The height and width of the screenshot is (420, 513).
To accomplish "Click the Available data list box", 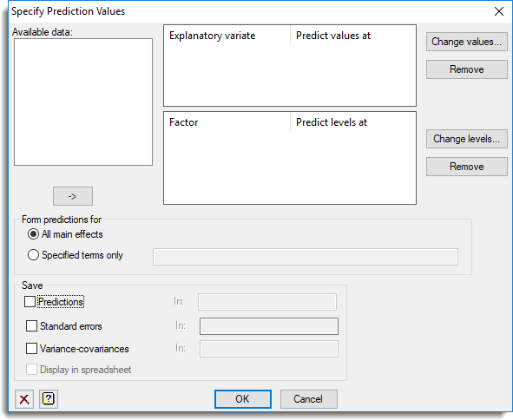I will (x=83, y=102).
